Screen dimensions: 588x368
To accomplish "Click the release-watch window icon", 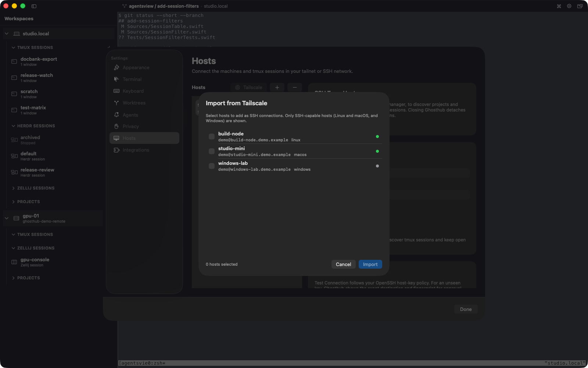I will [x=14, y=78].
